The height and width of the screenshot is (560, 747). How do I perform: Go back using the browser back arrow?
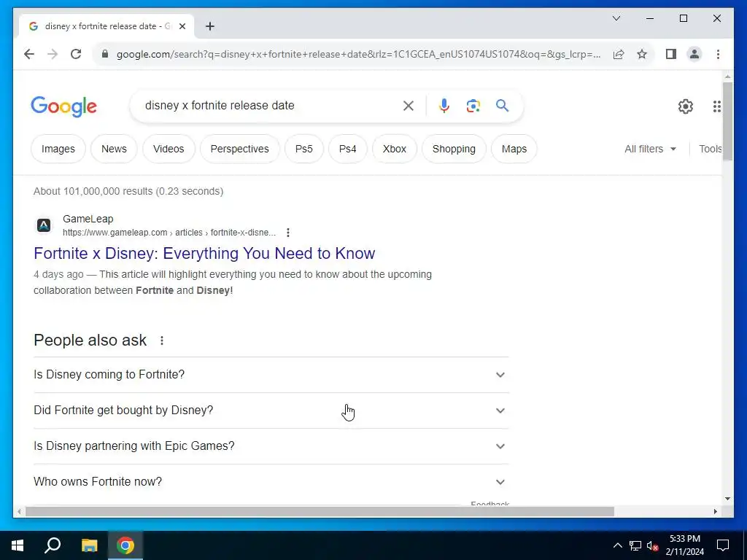click(x=29, y=54)
